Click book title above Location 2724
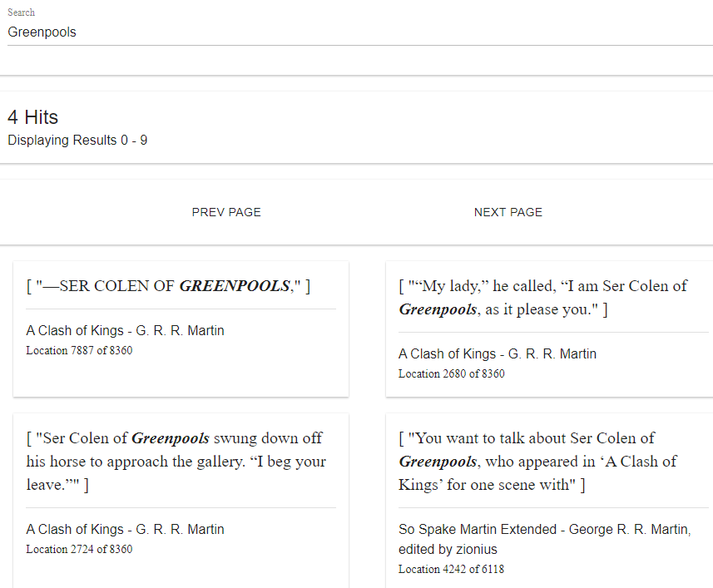The width and height of the screenshot is (713, 588). [125, 529]
